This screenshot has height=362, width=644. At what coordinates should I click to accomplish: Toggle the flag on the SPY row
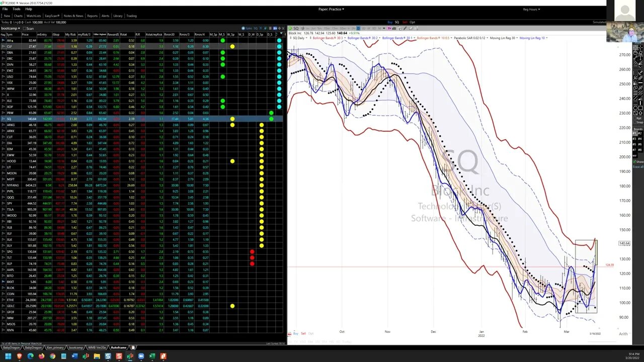(3, 203)
